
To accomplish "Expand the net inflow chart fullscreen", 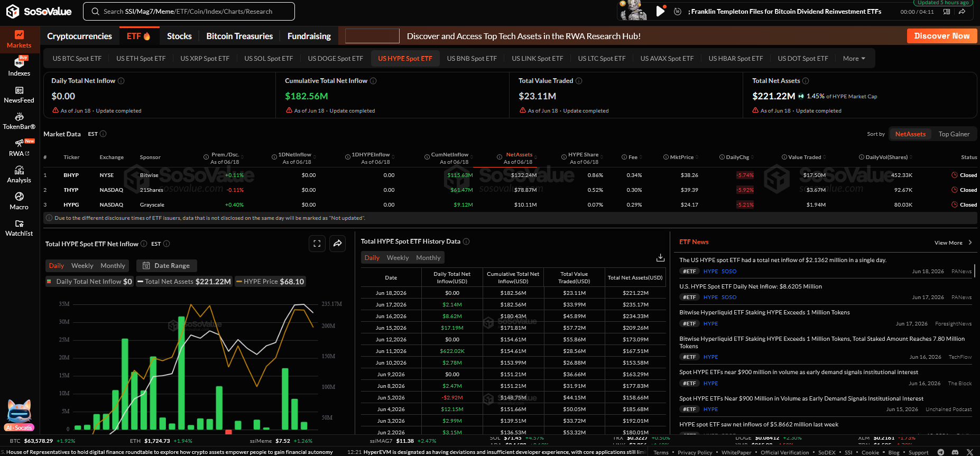I will pyautogui.click(x=317, y=244).
